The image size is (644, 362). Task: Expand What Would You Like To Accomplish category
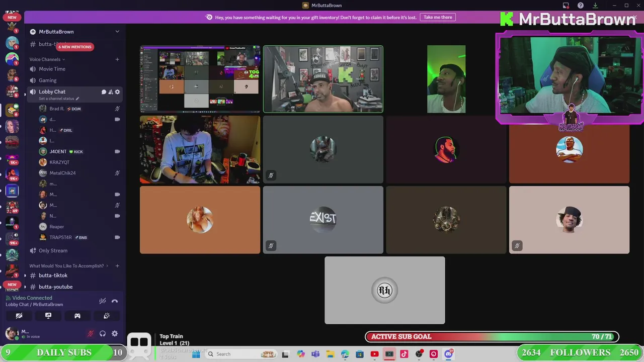pos(68,266)
